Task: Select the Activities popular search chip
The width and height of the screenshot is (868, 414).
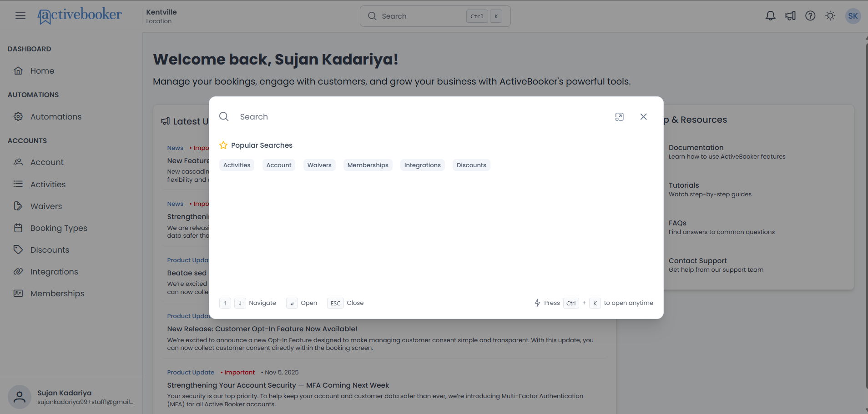Action: [237, 165]
